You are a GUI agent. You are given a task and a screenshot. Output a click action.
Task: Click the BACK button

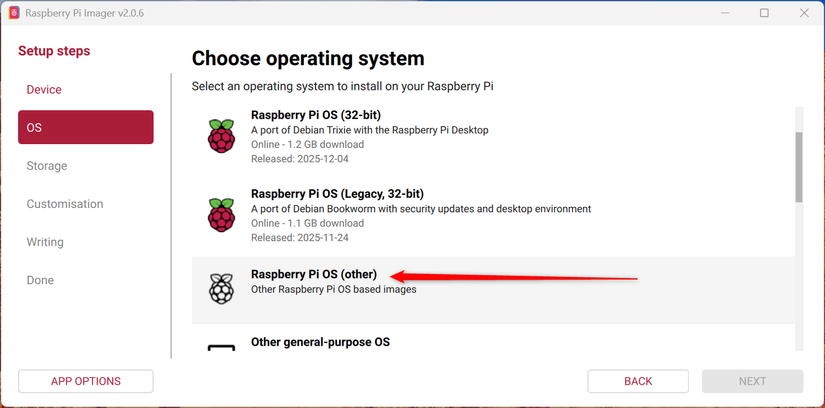[638, 381]
